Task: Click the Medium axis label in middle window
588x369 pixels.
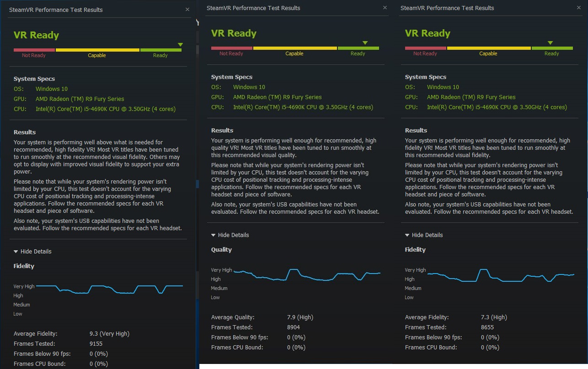Action: pyautogui.click(x=219, y=289)
